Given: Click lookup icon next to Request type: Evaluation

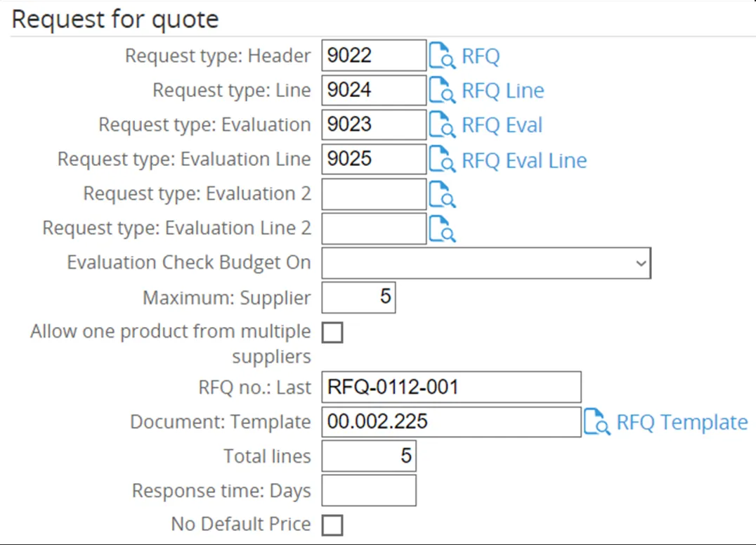Looking at the screenshot, I should (x=443, y=124).
